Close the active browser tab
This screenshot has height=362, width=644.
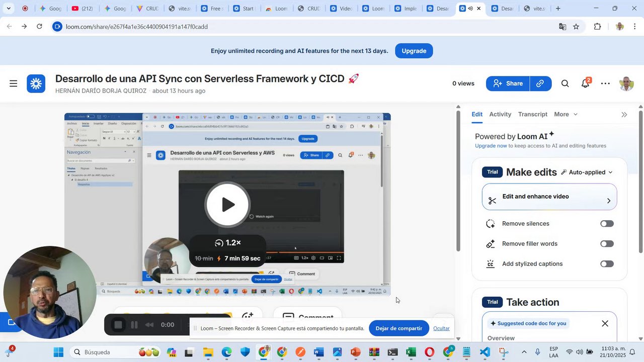click(x=479, y=9)
